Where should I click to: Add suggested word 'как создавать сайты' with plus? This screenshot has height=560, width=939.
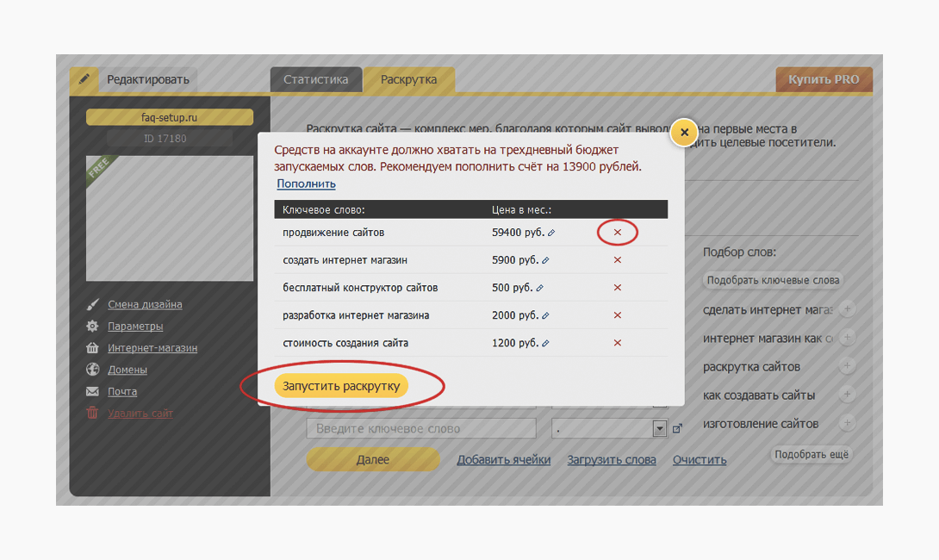point(847,394)
